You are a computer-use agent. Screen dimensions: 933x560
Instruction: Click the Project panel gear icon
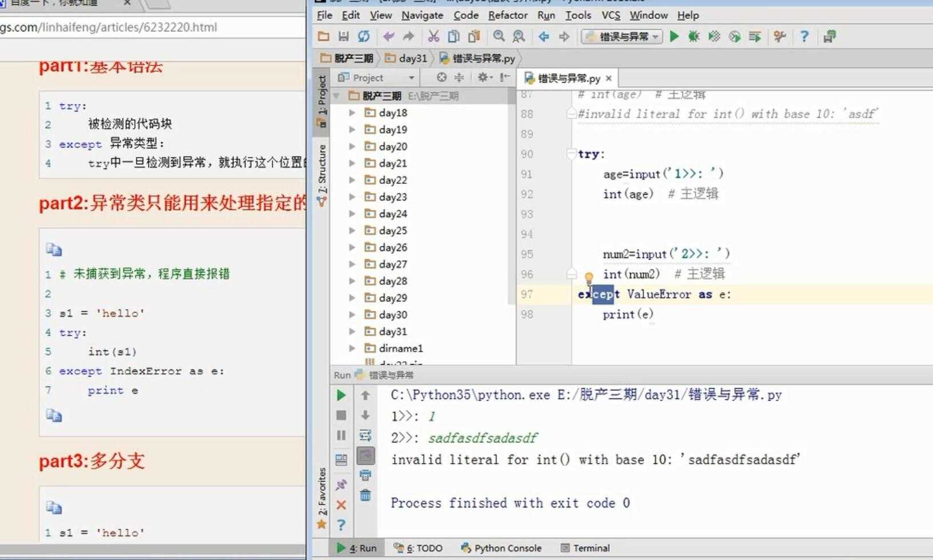pyautogui.click(x=484, y=77)
